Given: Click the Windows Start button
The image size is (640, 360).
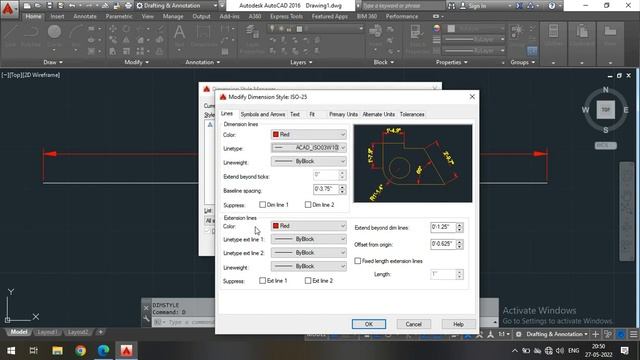Looking at the screenshot, I should pos(11,351).
